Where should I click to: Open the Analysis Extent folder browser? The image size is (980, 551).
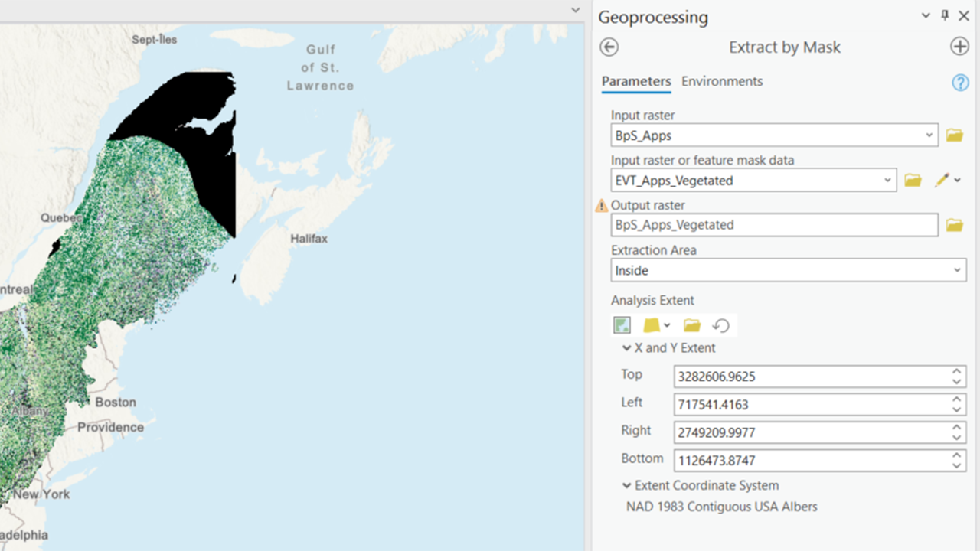coord(691,324)
